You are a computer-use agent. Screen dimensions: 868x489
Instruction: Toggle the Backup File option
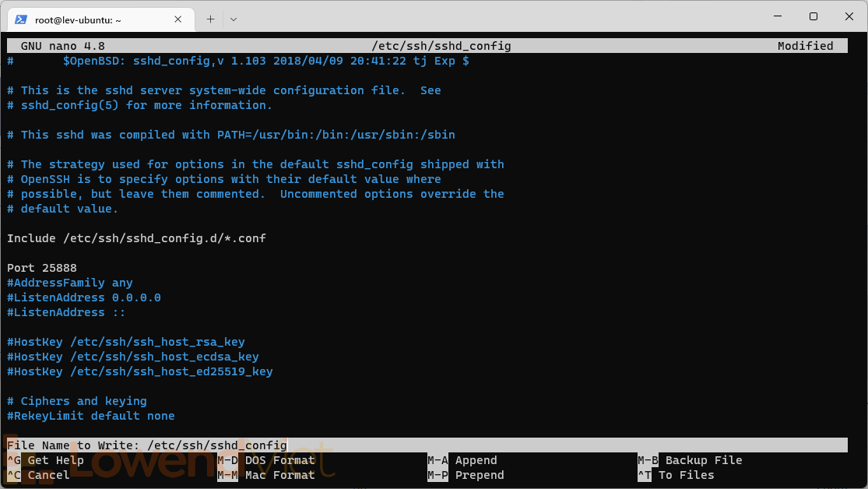click(690, 460)
